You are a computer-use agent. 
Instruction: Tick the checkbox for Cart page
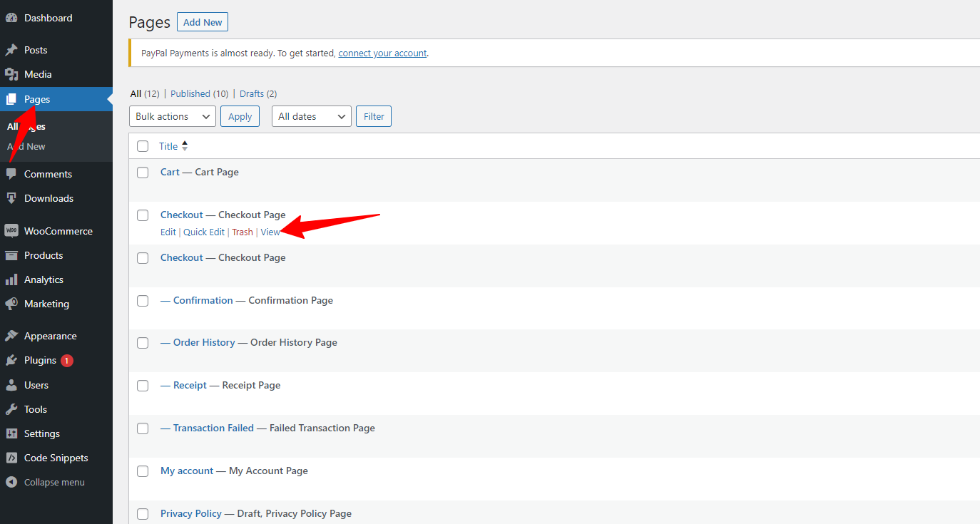click(143, 173)
